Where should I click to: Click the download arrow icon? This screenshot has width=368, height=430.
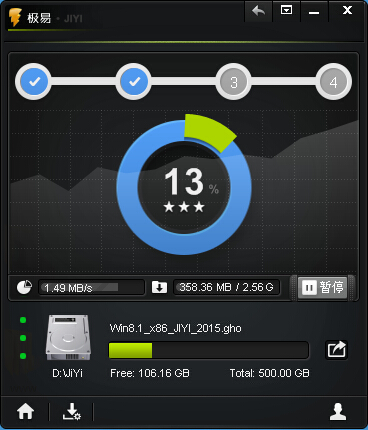tap(159, 287)
